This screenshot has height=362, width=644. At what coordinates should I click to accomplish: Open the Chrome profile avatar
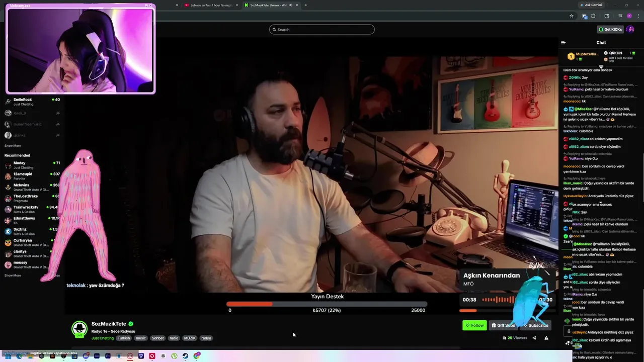[629, 16]
